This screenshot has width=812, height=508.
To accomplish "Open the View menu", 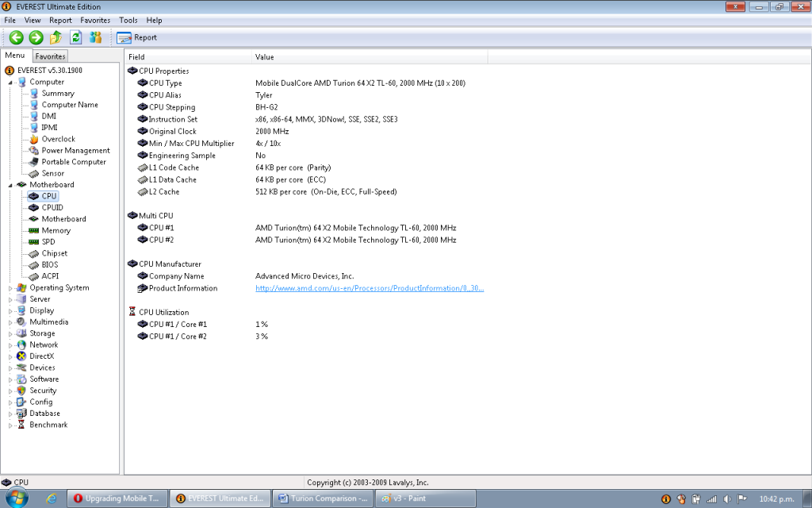I will (x=32, y=20).
